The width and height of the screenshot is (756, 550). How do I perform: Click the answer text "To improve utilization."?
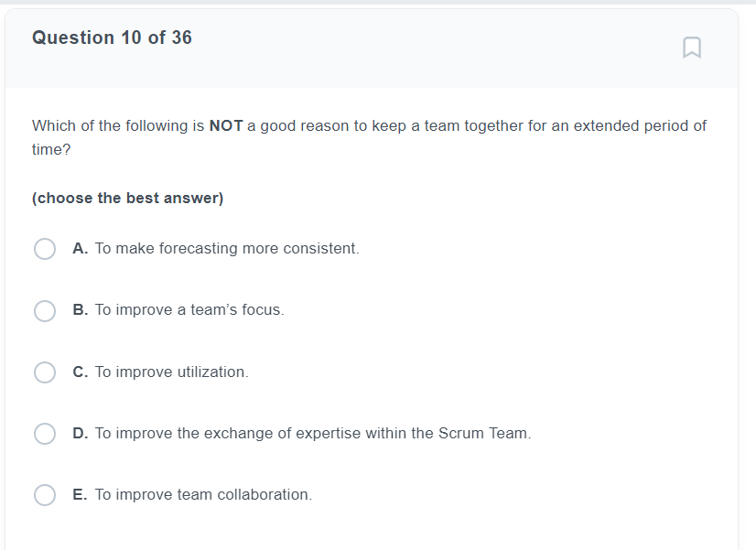tap(172, 372)
